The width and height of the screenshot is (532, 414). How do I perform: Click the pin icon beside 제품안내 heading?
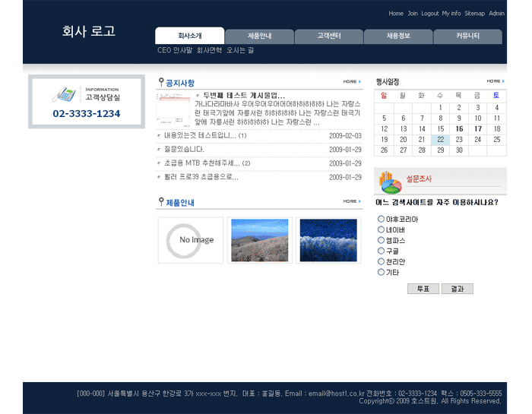[x=161, y=202]
